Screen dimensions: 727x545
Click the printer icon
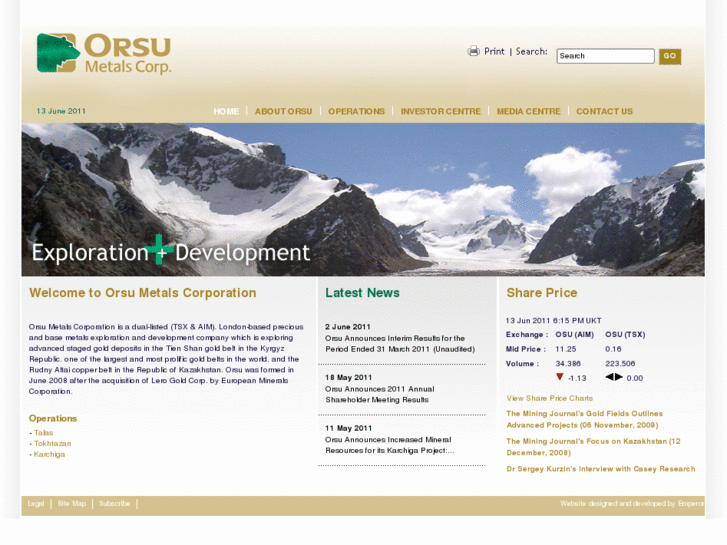point(473,51)
